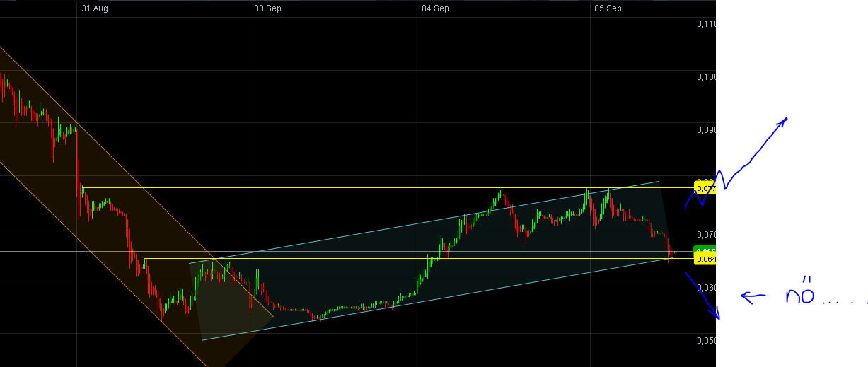Click the 0,050 price axis label
Screen dimensions: 868x367
(706, 340)
